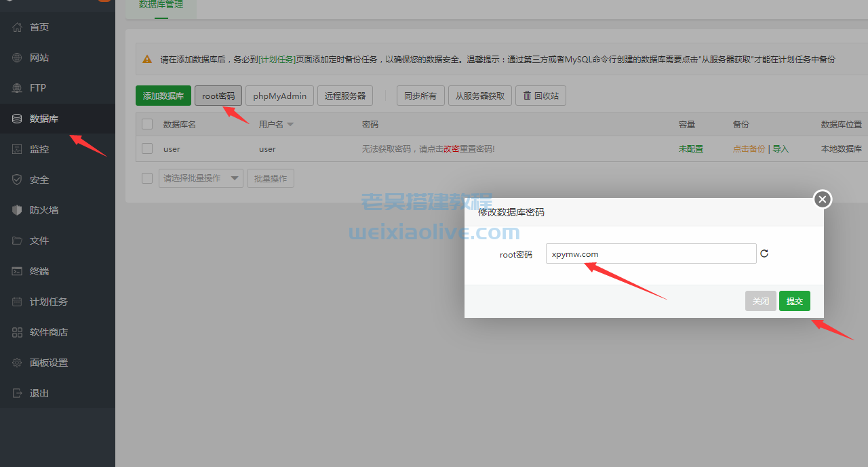Viewport: 868px width, 467px height.
Task: Close the 修改数据库密码 dialog with X
Action: click(822, 199)
